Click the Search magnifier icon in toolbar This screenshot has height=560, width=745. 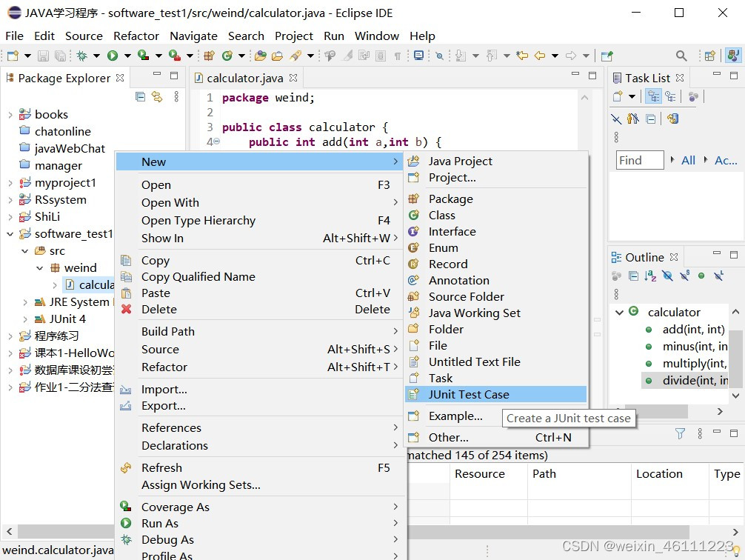click(681, 56)
